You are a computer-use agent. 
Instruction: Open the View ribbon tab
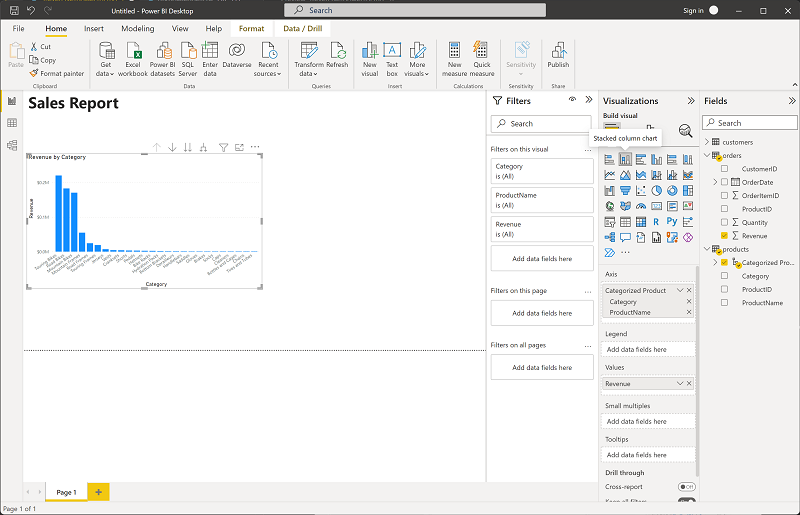(x=180, y=29)
